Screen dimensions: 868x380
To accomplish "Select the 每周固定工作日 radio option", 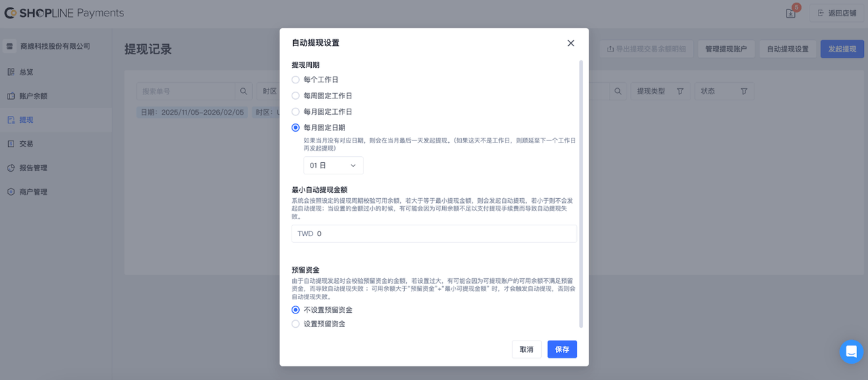I will coord(296,96).
